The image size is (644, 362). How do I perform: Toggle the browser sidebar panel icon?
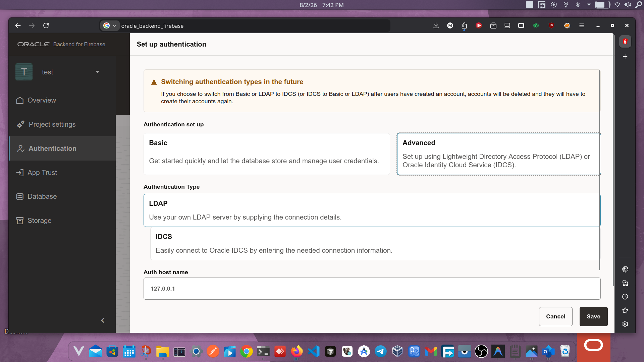tap(521, 25)
